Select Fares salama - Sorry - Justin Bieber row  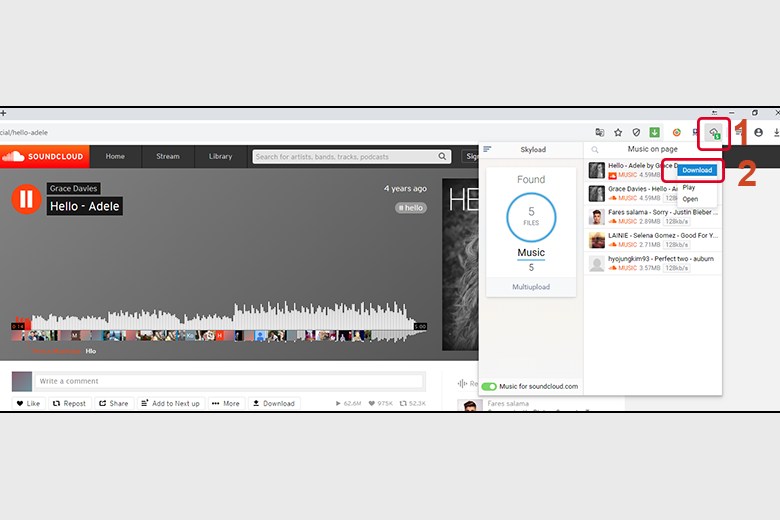click(x=653, y=217)
